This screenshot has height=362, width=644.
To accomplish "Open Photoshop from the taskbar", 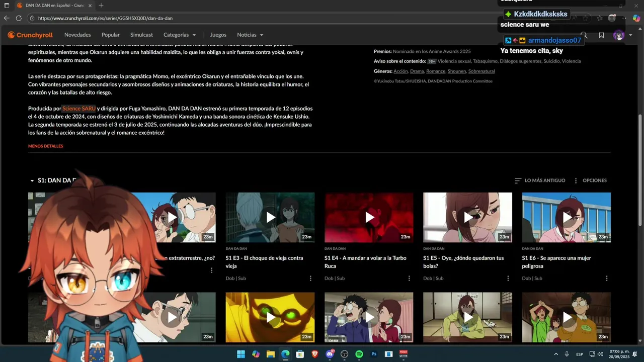I will [x=374, y=354].
